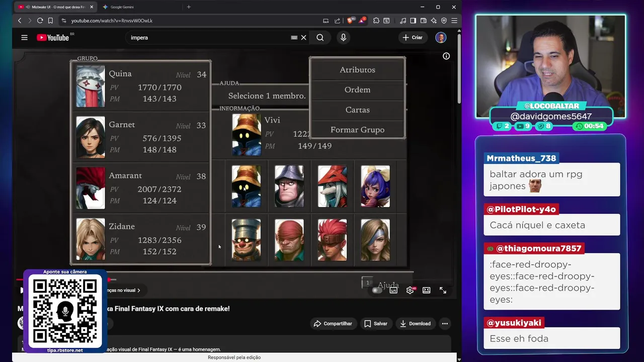The height and width of the screenshot is (362, 644).
Task: Switch to the Google Gemini tab
Action: click(140, 7)
